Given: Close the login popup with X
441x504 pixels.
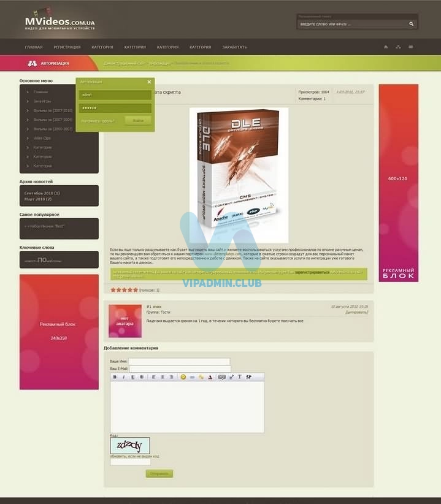Looking at the screenshot, I should coord(149,82).
